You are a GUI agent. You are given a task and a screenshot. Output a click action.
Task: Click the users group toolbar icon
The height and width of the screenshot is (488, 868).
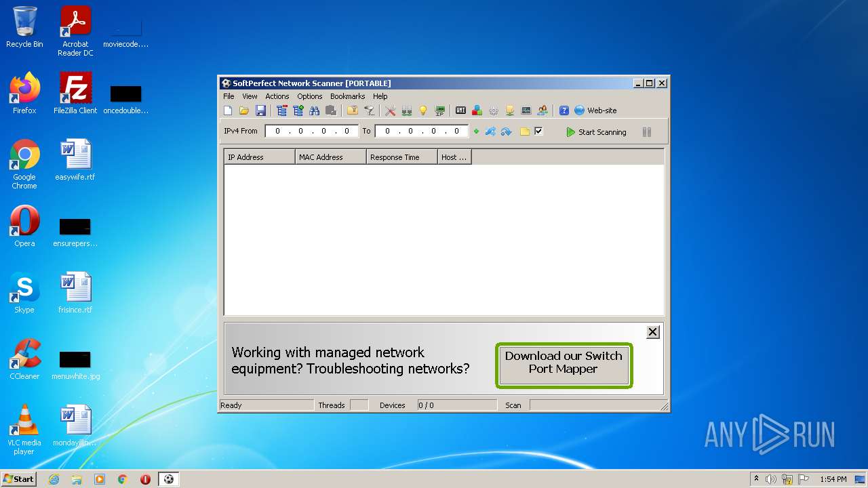pyautogui.click(x=542, y=110)
